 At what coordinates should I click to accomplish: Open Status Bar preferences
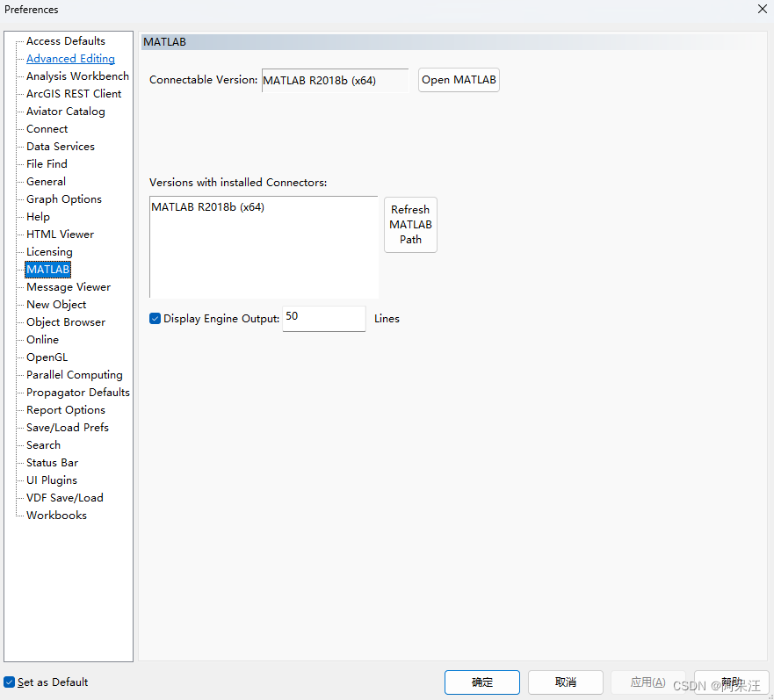[x=53, y=463]
